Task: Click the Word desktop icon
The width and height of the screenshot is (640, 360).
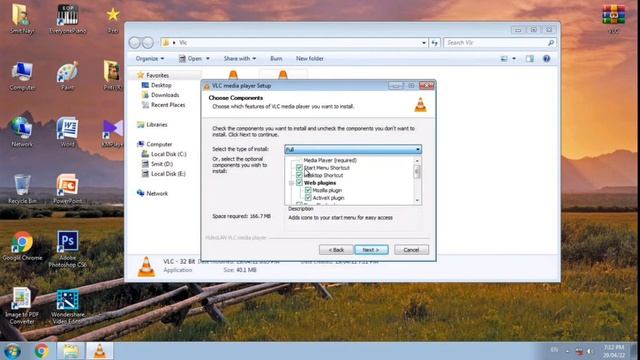Action: pyautogui.click(x=67, y=132)
